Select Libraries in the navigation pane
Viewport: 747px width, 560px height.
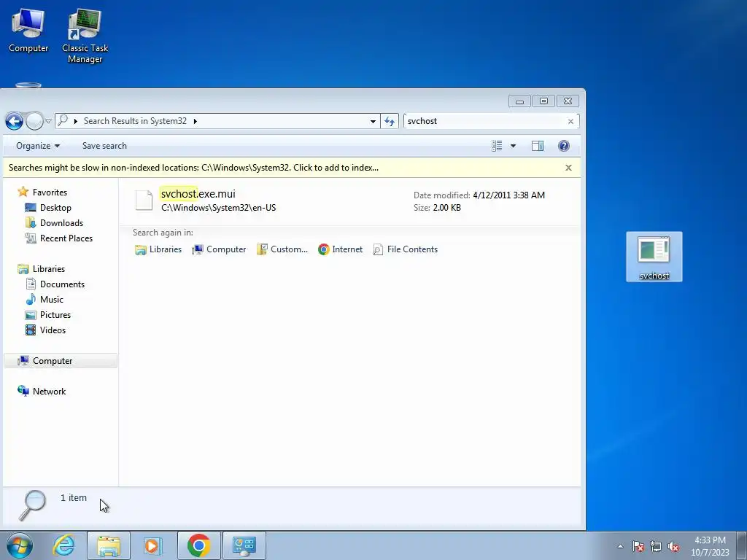tap(49, 269)
